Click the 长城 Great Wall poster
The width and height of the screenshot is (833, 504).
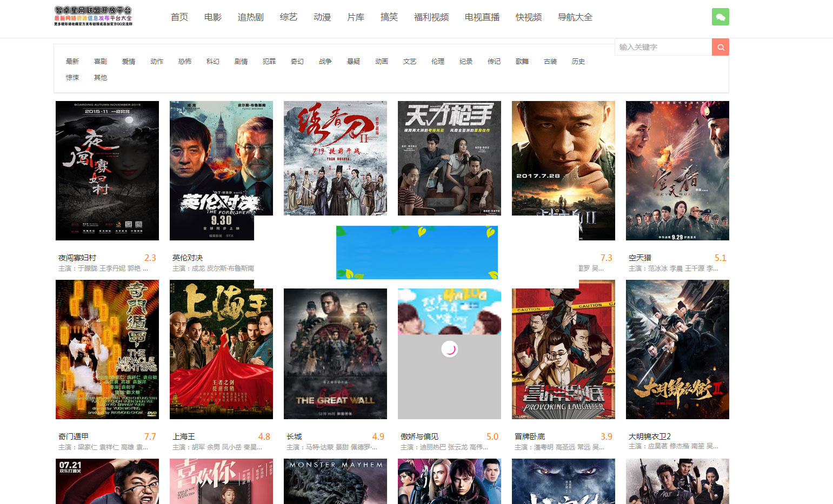tap(335, 354)
